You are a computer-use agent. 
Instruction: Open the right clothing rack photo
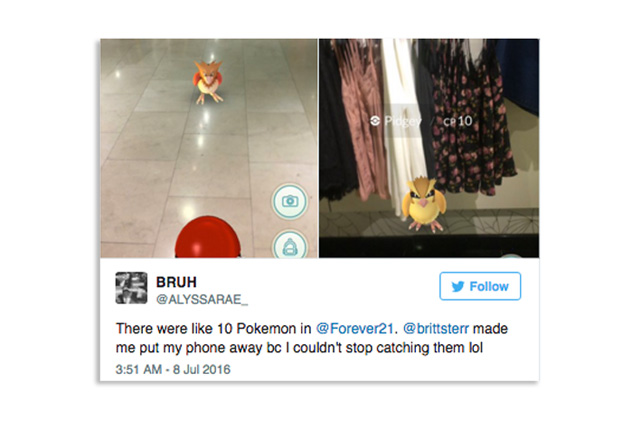coord(429,148)
